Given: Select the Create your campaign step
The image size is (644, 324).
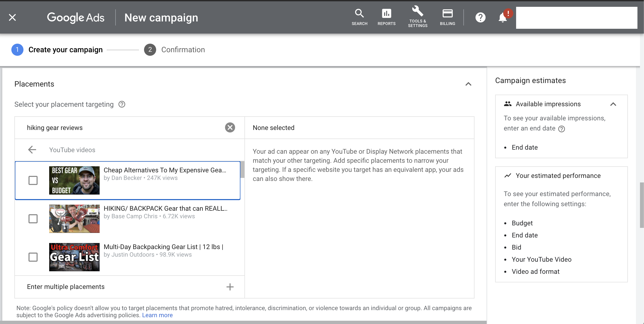Looking at the screenshot, I should (65, 50).
